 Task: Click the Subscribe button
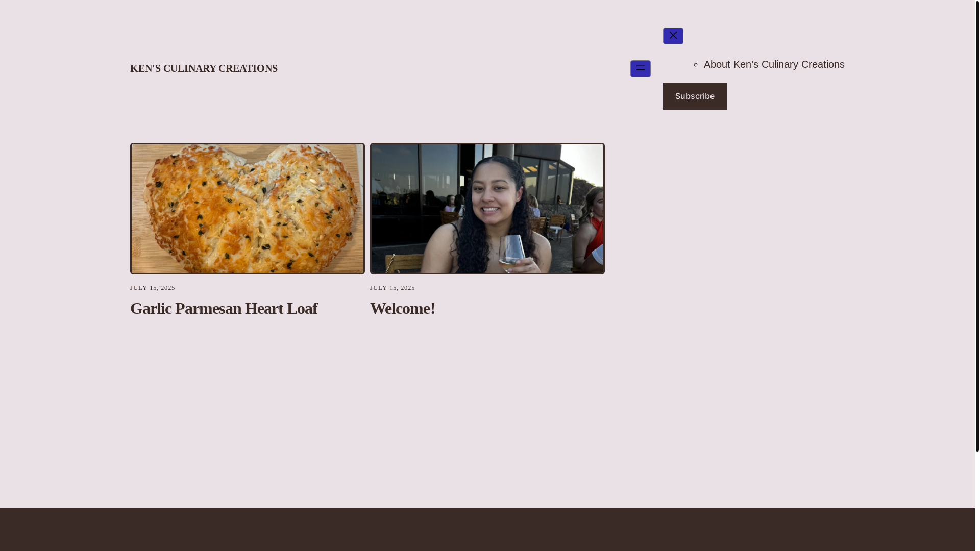[x=695, y=96]
